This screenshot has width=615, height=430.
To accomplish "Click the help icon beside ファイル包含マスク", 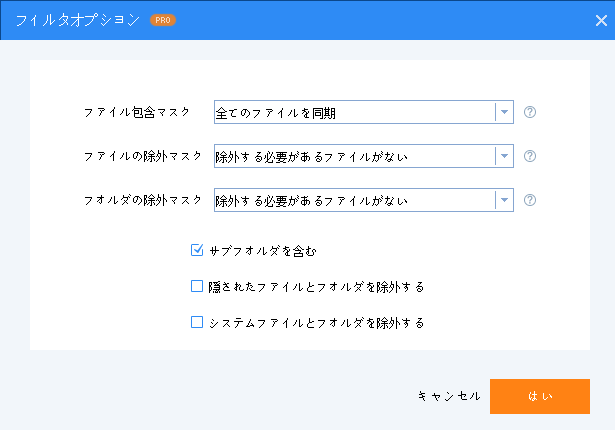I will [530, 112].
